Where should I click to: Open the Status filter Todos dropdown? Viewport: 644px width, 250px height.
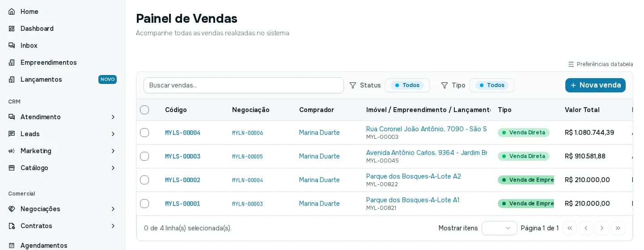click(407, 85)
